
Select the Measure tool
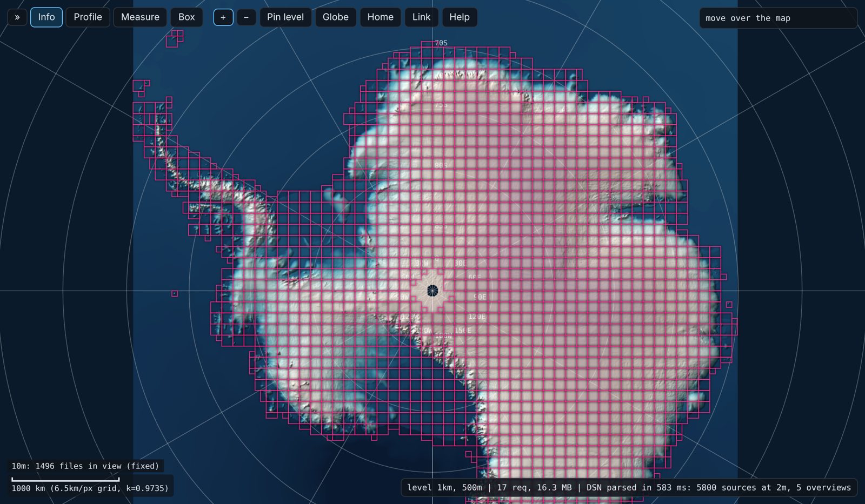pos(140,17)
